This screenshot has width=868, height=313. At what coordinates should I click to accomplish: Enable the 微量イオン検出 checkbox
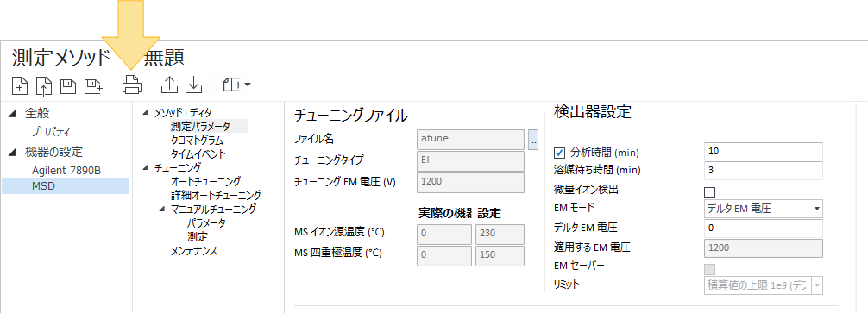point(709,193)
